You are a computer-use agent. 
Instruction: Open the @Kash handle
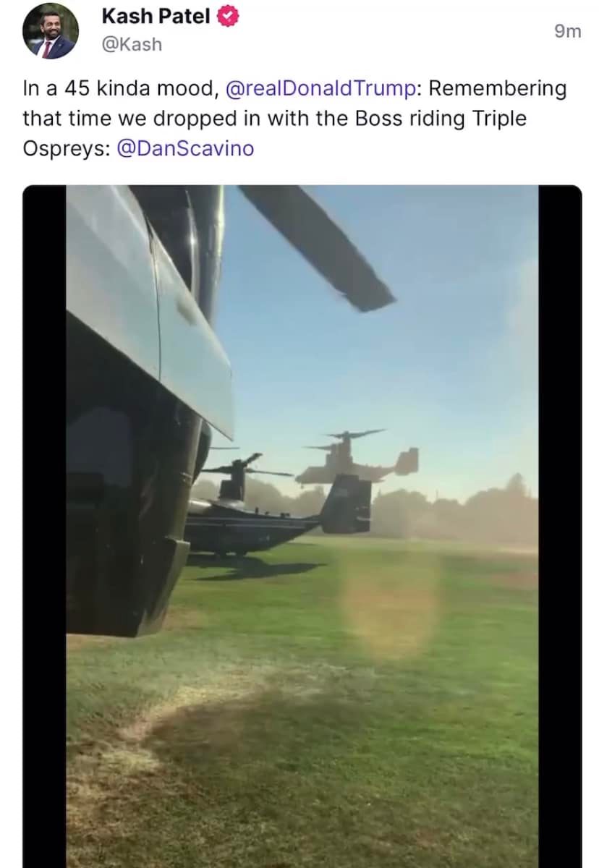click(132, 45)
